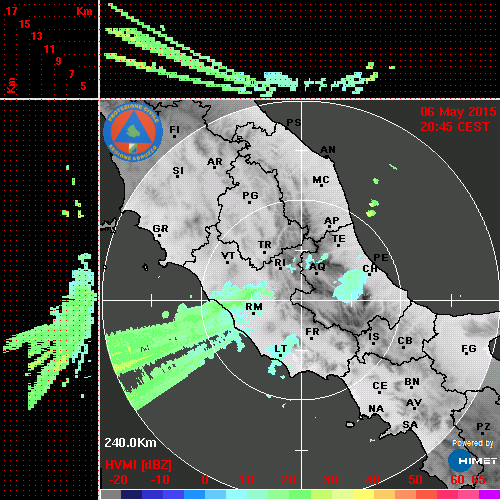The image size is (500, 500).
Task: Click the 'FG' province label
Action: [x=469, y=349]
